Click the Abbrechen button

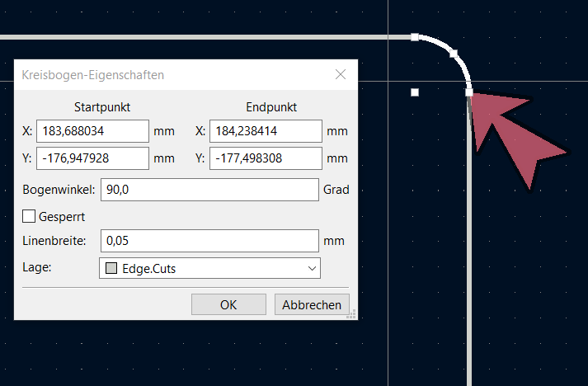tap(312, 304)
